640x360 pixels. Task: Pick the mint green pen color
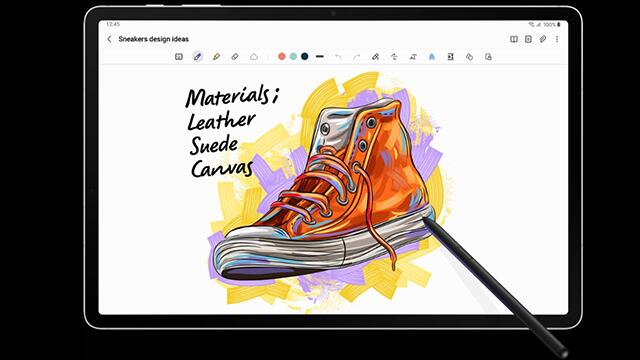point(293,56)
